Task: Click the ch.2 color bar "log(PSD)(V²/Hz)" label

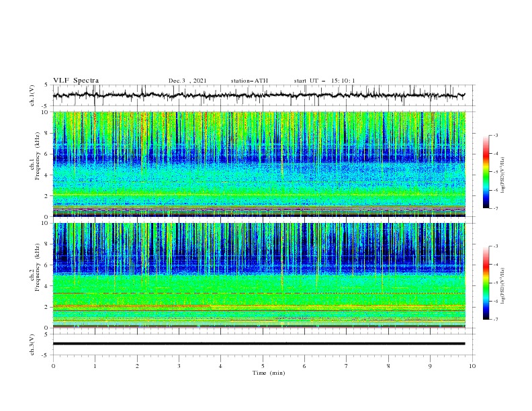Action: point(503,286)
